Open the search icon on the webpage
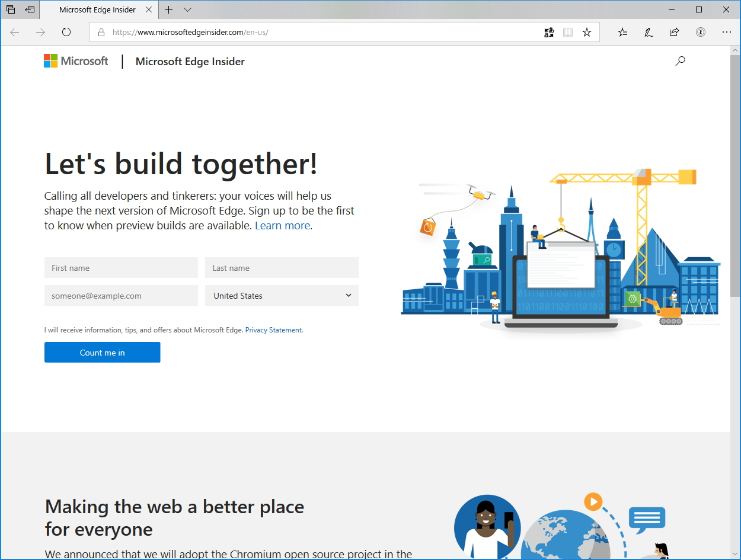Image resolution: width=741 pixels, height=560 pixels. pos(681,60)
